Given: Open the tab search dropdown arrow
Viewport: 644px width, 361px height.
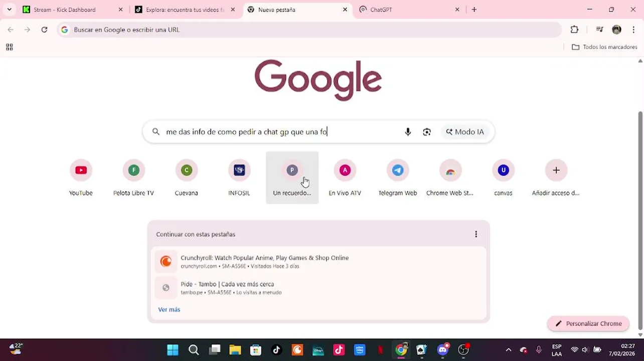Looking at the screenshot, I should coord(9,10).
